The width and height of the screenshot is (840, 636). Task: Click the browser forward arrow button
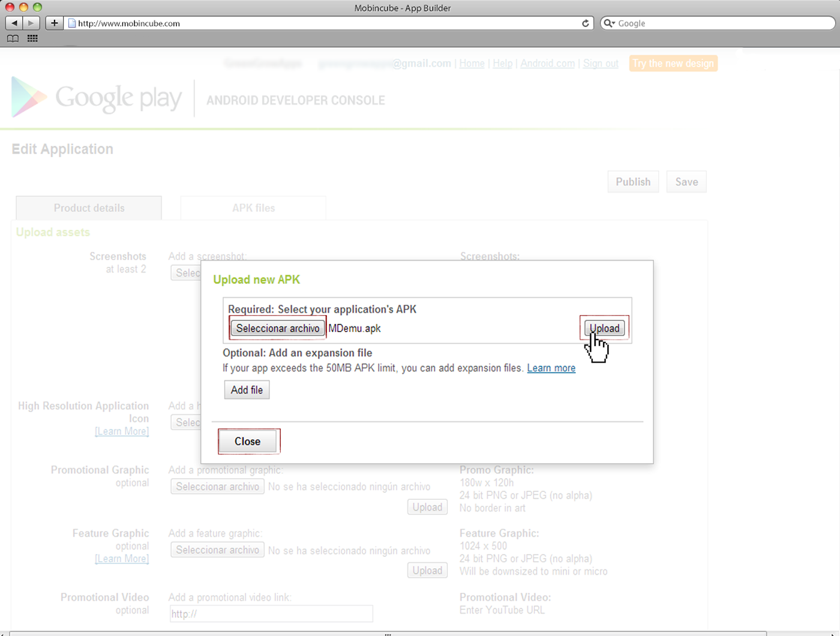click(x=31, y=23)
